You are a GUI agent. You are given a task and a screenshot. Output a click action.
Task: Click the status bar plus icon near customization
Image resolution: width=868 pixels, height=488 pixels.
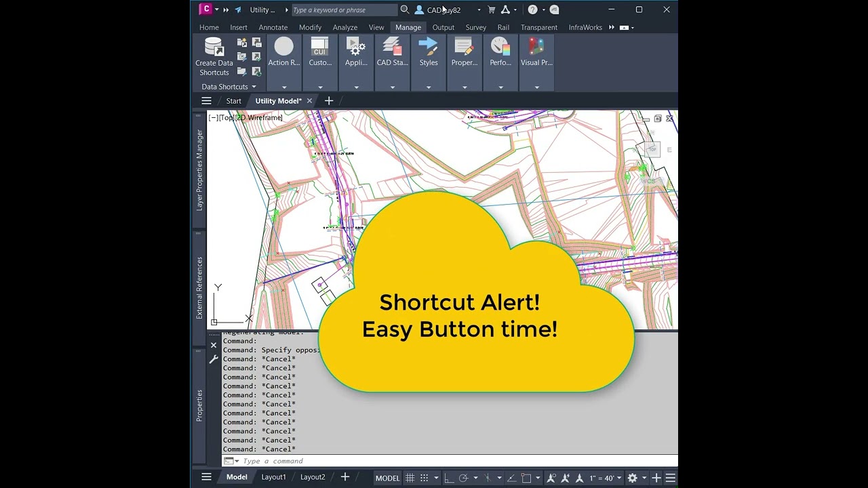click(656, 478)
